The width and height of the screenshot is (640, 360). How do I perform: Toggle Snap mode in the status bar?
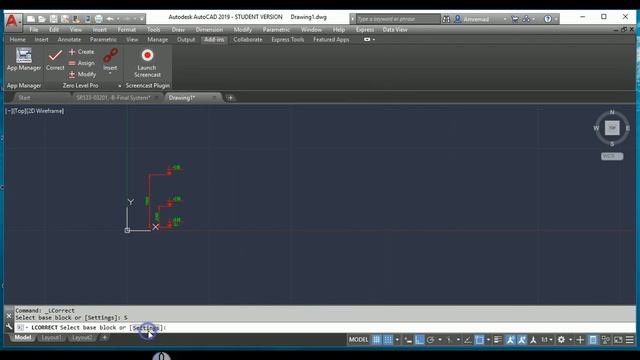[x=388, y=340]
